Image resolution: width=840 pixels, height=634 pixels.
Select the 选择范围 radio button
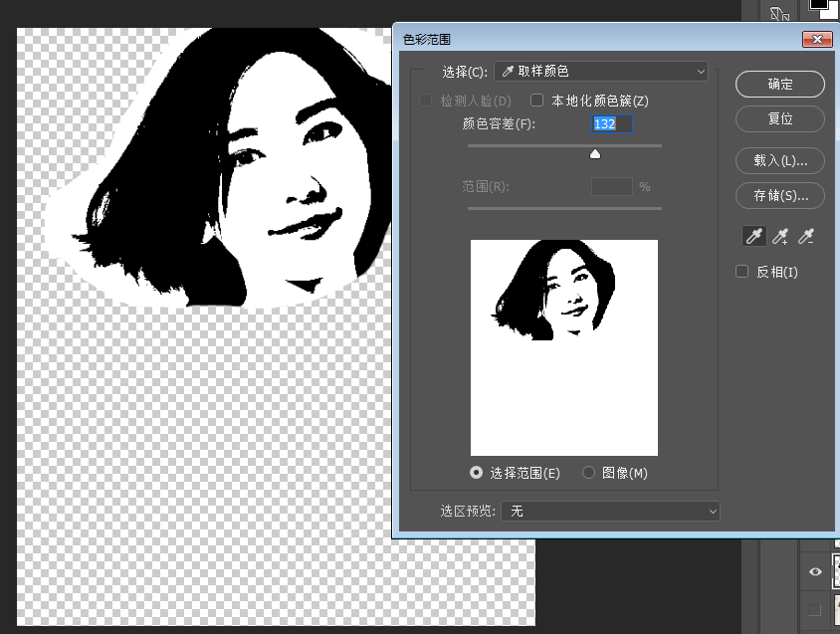[476, 473]
